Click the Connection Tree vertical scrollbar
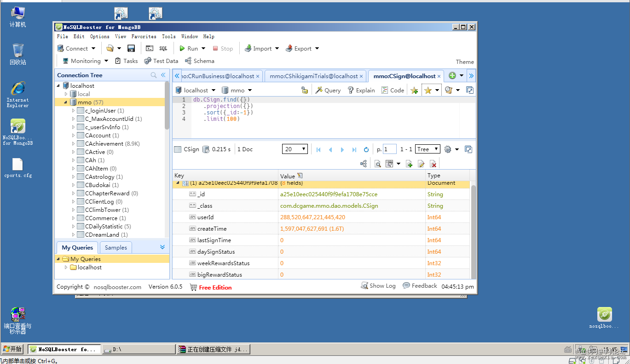This screenshot has width=630, height=364. click(167, 105)
